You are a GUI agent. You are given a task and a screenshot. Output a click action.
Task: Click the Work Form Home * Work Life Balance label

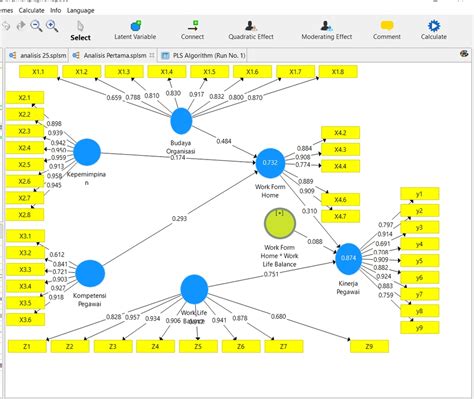(x=279, y=256)
